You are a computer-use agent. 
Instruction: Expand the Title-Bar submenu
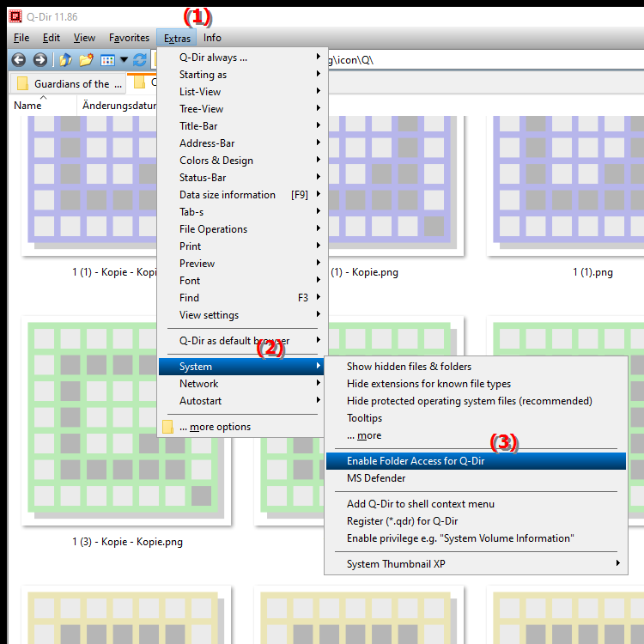[x=241, y=126]
